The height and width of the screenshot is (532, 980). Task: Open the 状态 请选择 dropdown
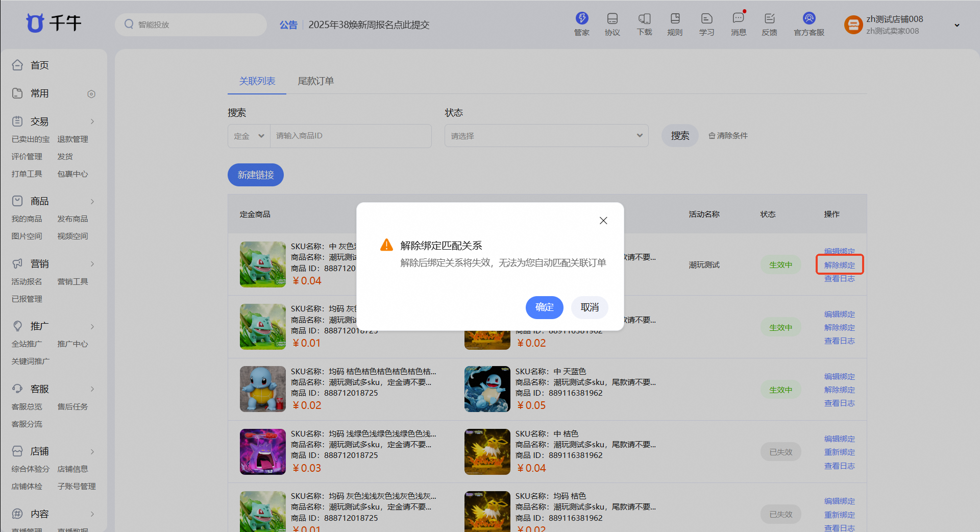click(x=547, y=136)
